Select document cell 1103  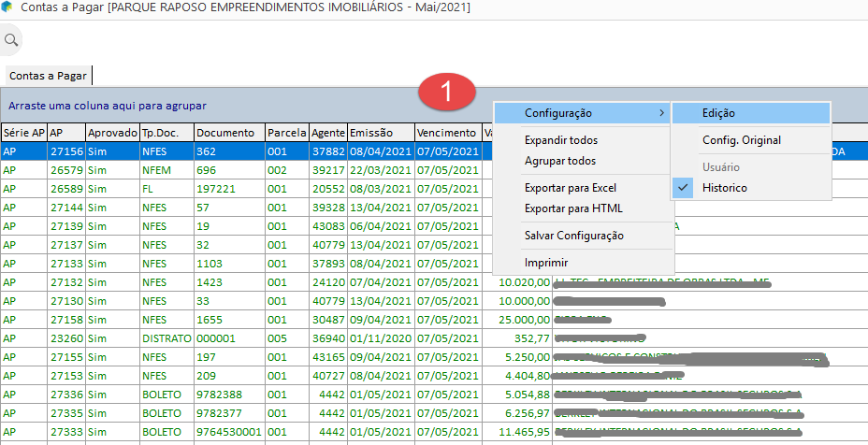(230, 264)
